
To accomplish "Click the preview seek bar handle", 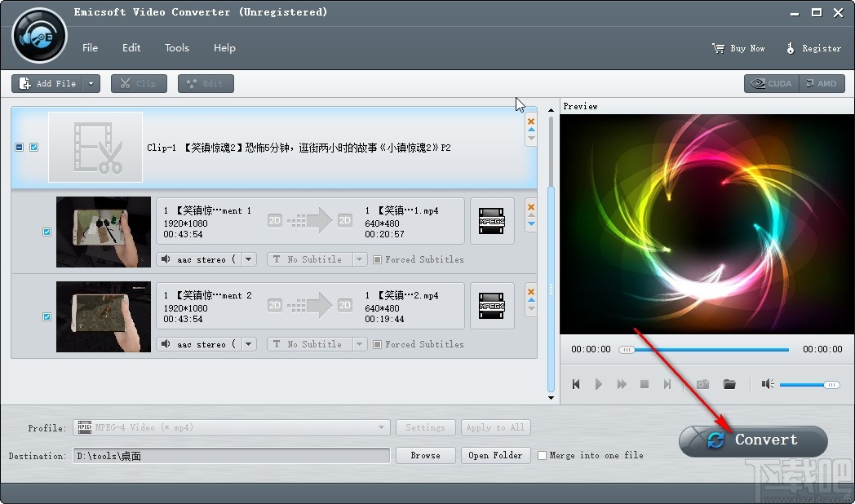I will click(627, 350).
